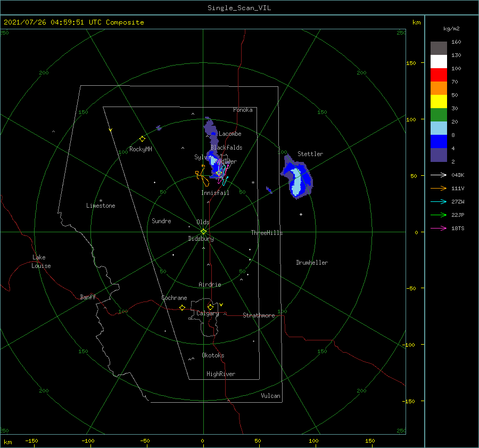479x448 pixels.
Task: Click the Okotoks city label
Action: pyautogui.click(x=213, y=355)
